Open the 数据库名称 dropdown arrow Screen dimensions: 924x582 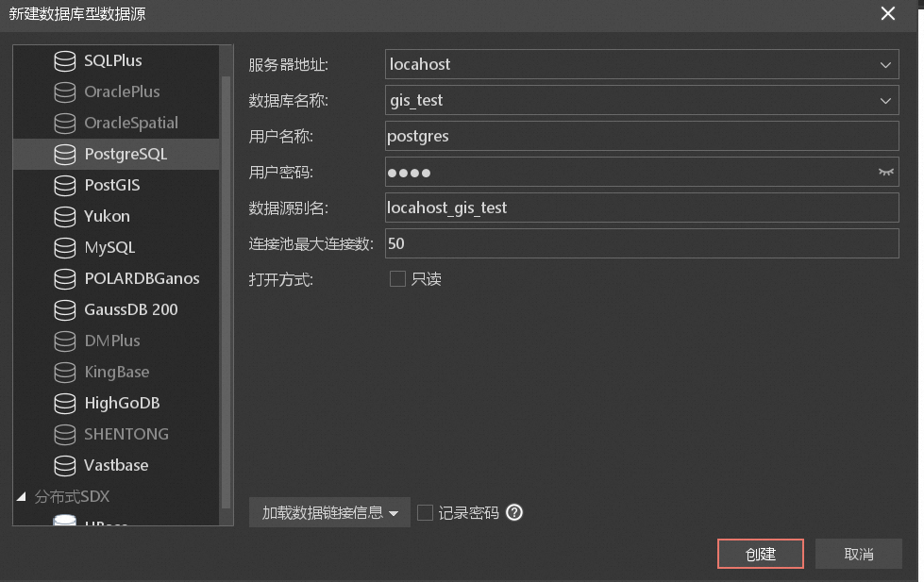point(885,101)
